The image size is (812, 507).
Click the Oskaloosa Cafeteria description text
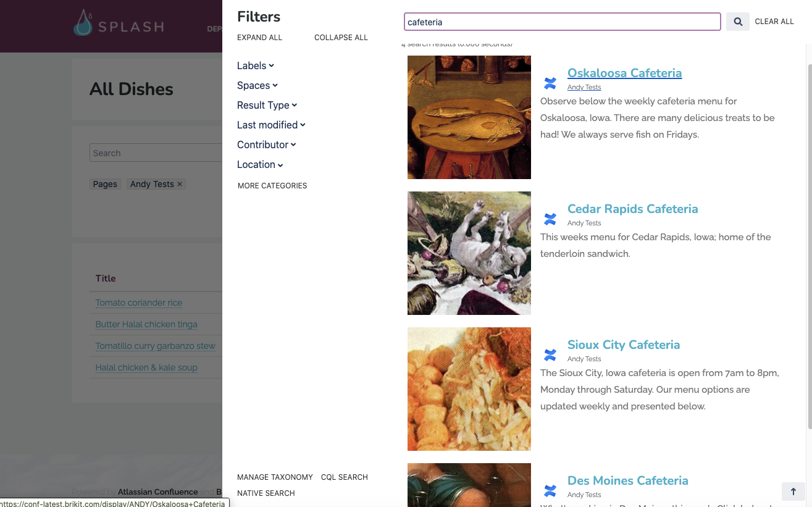(x=657, y=117)
